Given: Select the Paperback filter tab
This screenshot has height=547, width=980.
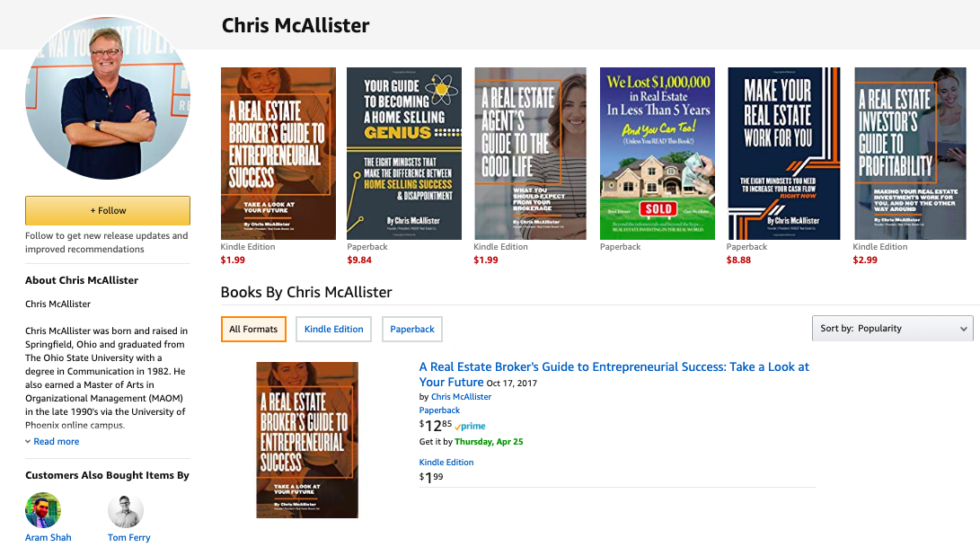Looking at the screenshot, I should [x=412, y=330].
